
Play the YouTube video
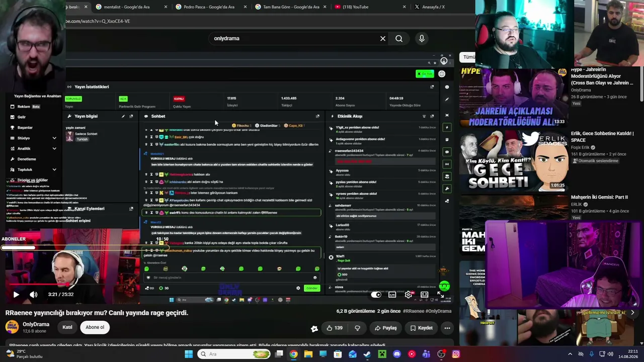[16, 295]
